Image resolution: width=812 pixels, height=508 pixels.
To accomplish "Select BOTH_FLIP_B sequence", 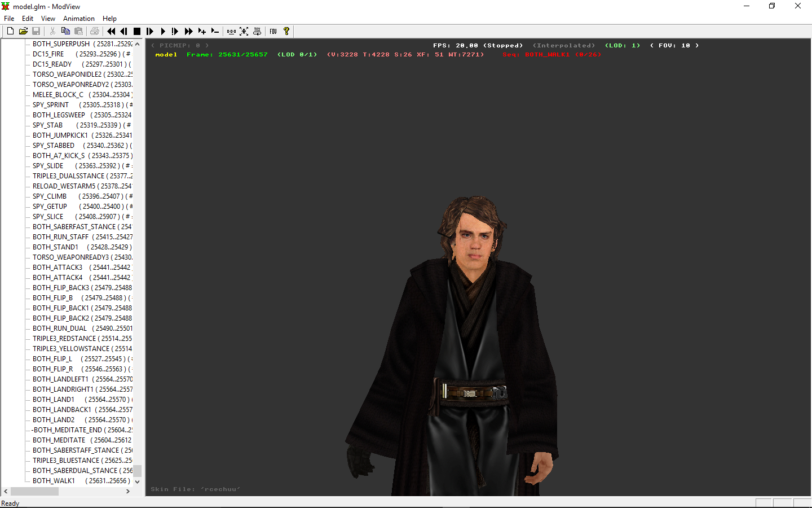I will (82, 298).
